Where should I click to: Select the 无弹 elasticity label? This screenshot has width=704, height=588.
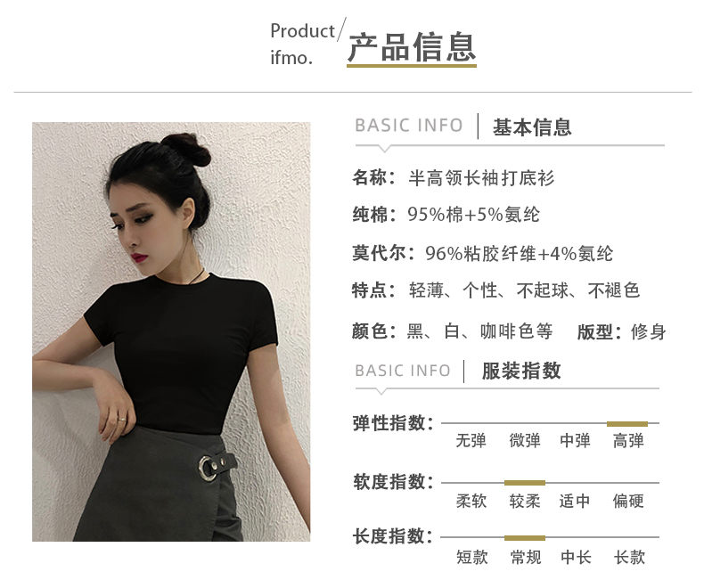tap(471, 440)
